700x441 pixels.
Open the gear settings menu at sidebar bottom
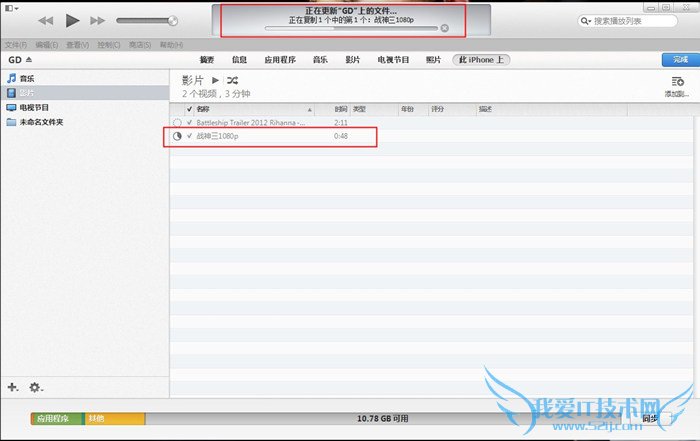coord(36,387)
